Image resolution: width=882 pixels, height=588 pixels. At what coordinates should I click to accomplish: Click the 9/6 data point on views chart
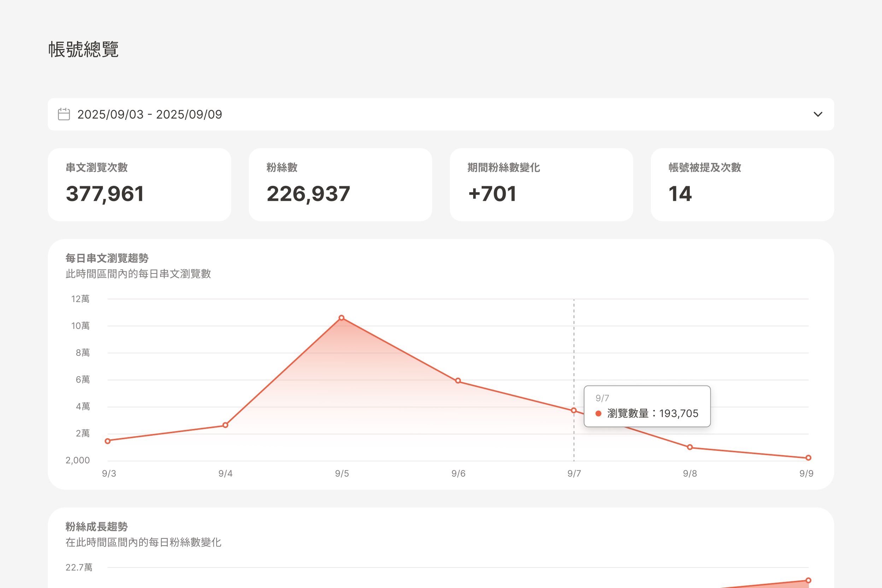tap(458, 381)
